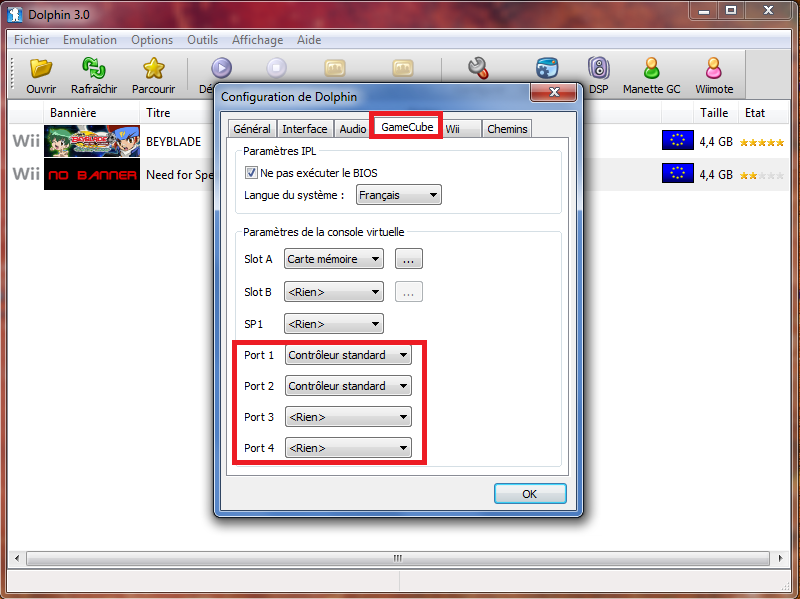
Task: Click the blue graphics settings toolbar icon
Action: (547, 68)
